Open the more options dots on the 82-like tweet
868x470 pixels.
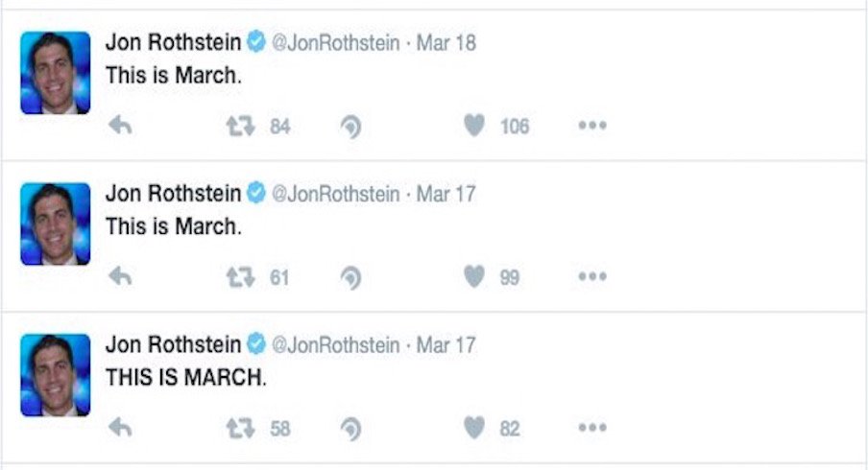click(592, 428)
